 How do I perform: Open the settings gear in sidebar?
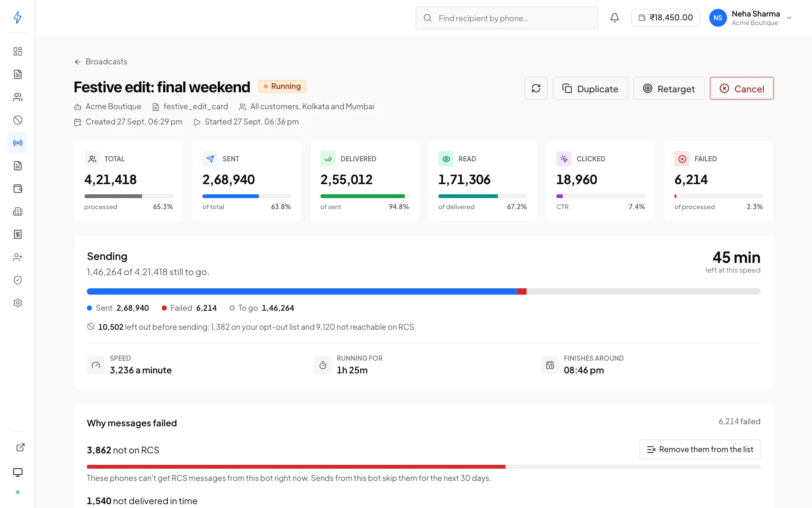[x=17, y=303]
